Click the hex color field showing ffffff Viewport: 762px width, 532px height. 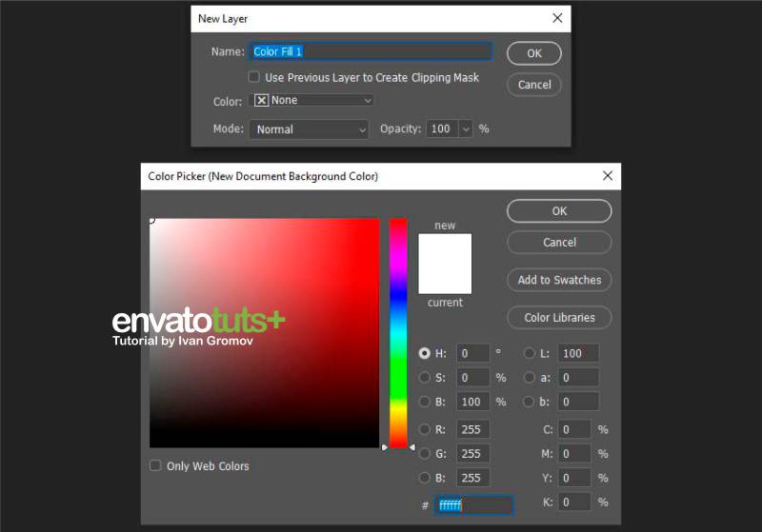click(x=473, y=505)
